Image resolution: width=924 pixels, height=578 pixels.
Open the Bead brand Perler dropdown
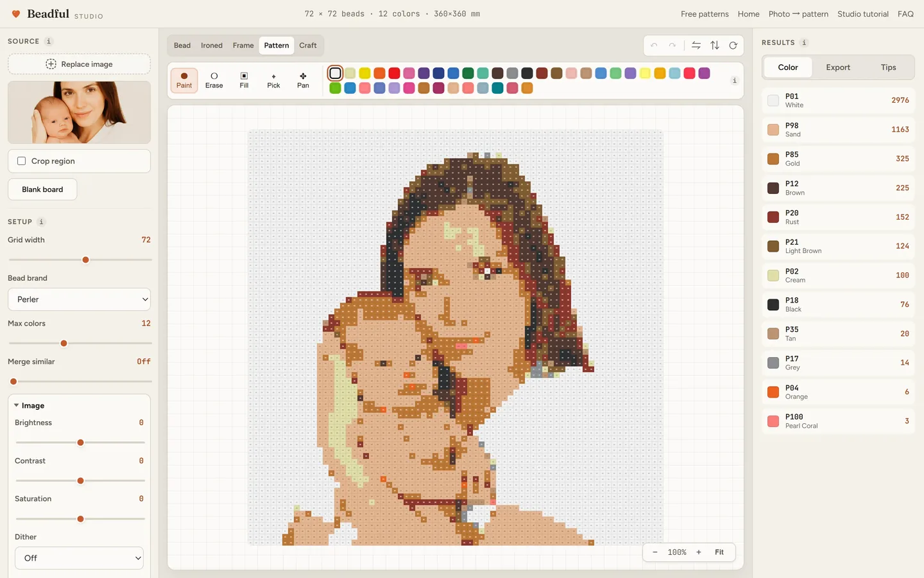79,299
